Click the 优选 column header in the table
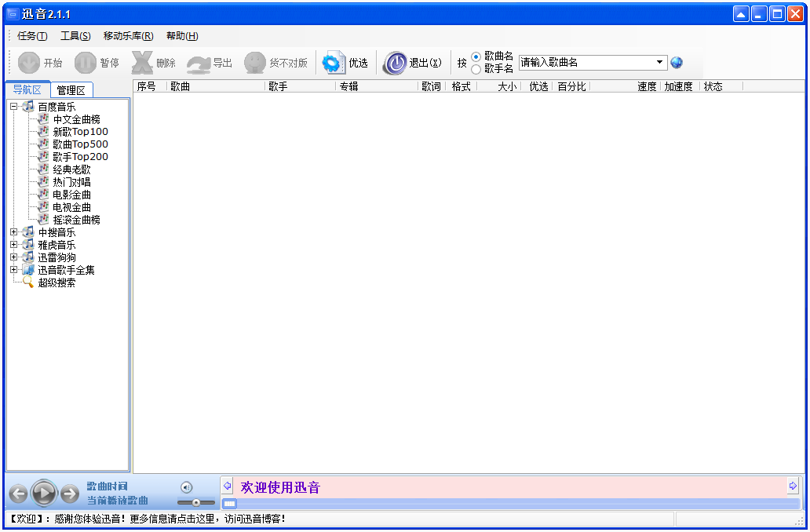810x532 pixels. 536,86
